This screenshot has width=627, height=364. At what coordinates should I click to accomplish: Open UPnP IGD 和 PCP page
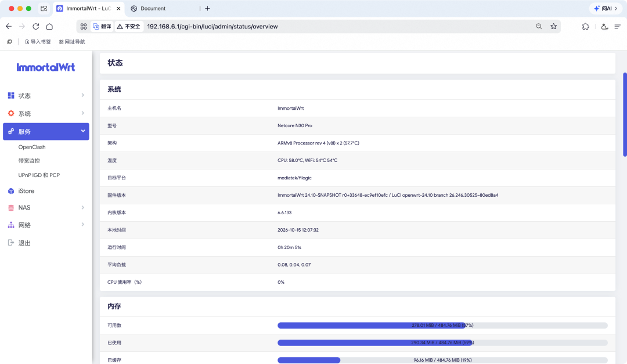(39, 175)
